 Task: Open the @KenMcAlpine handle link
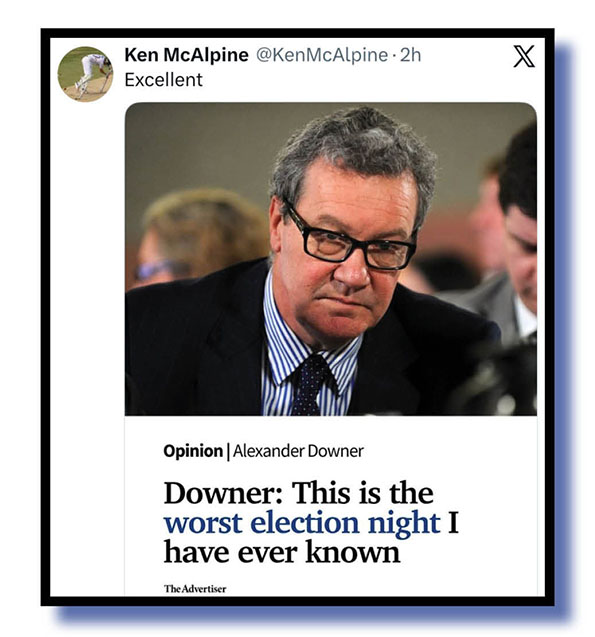[x=322, y=55]
